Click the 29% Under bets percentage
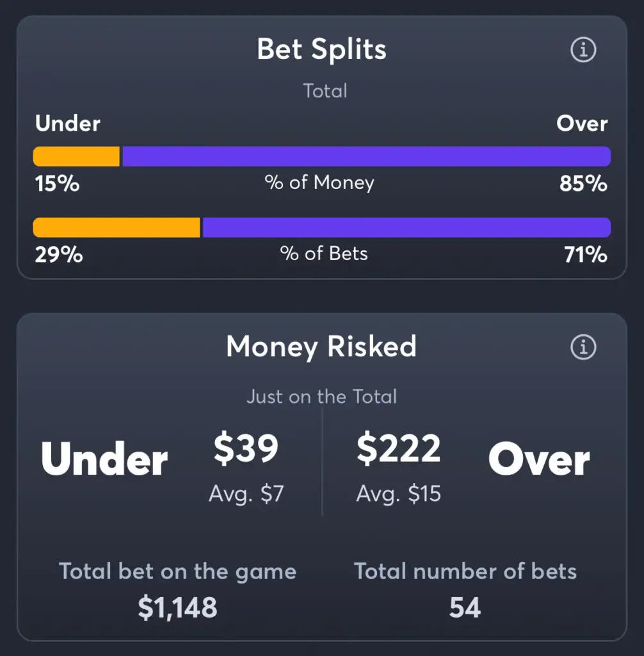 [x=59, y=255]
